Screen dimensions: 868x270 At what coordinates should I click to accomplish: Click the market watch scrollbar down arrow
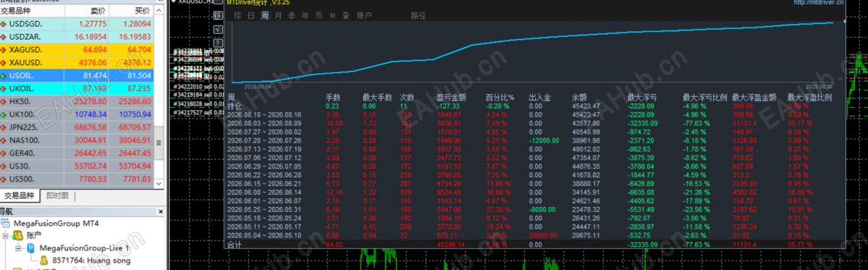coord(159,183)
